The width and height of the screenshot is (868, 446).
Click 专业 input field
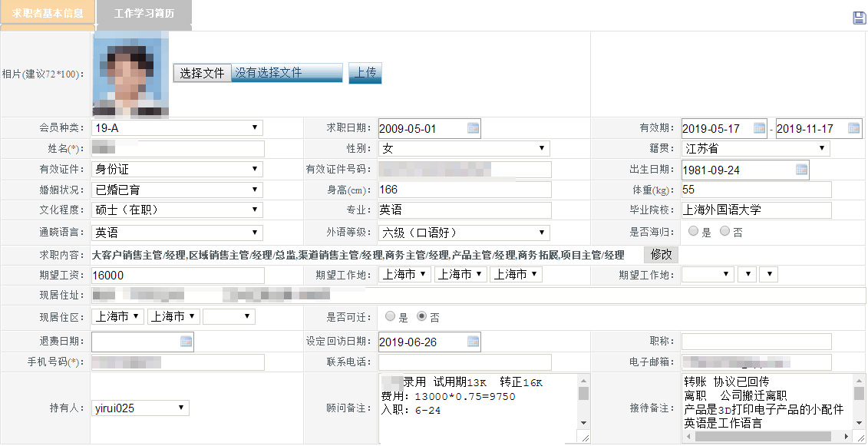465,210
